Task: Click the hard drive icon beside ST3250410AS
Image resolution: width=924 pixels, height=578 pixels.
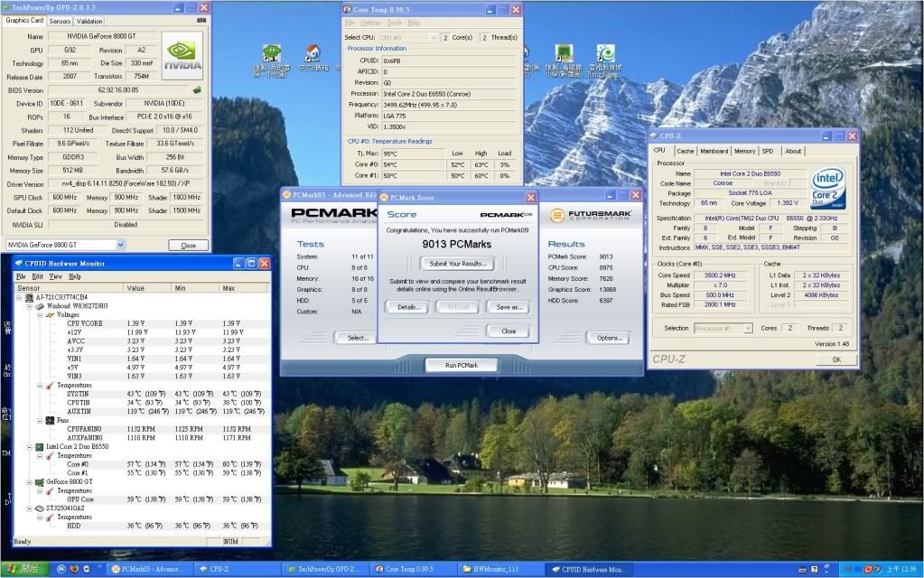Action: point(40,508)
